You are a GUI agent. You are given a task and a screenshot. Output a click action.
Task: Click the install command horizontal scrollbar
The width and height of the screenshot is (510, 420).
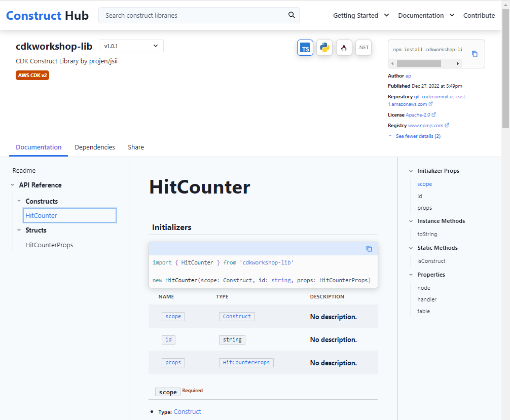pyautogui.click(x=425, y=63)
